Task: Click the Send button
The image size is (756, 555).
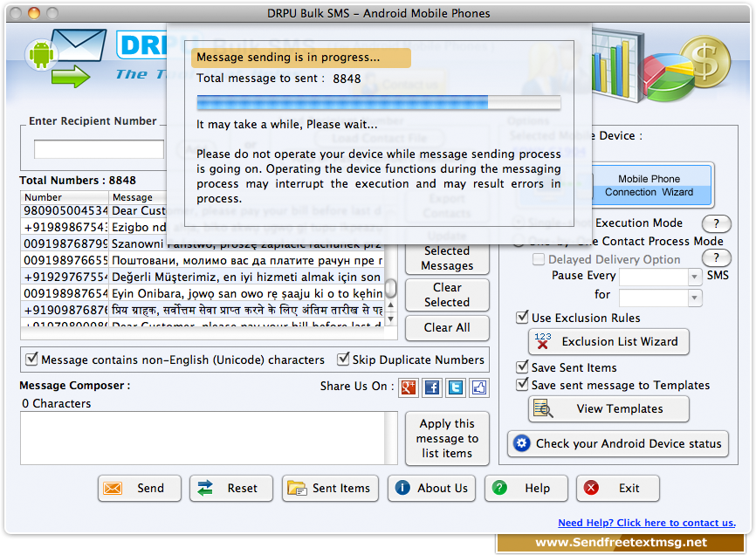Action: coord(140,488)
